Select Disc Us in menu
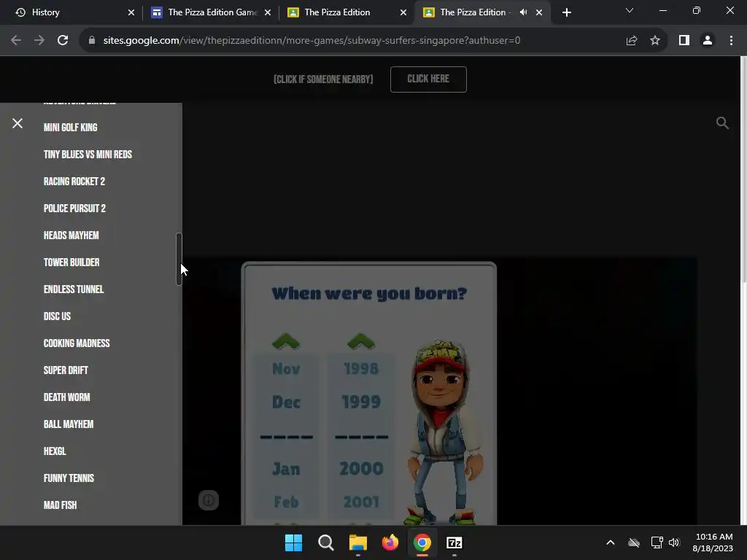 tap(57, 316)
